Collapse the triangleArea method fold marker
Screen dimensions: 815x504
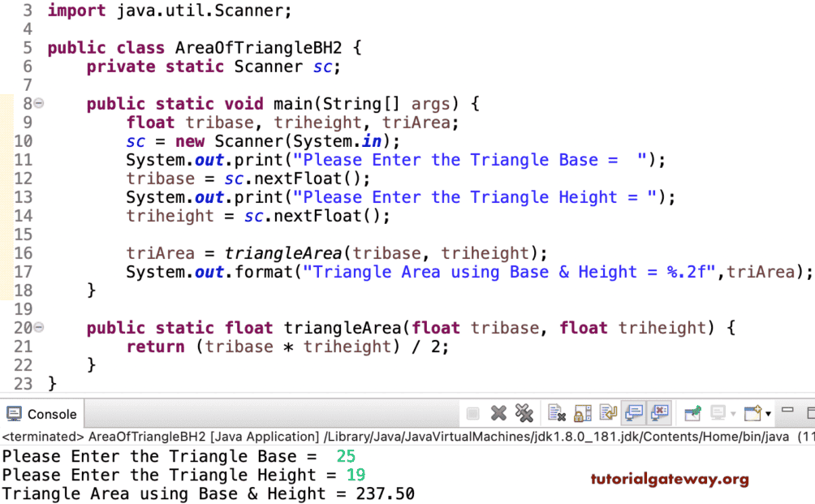[37, 327]
